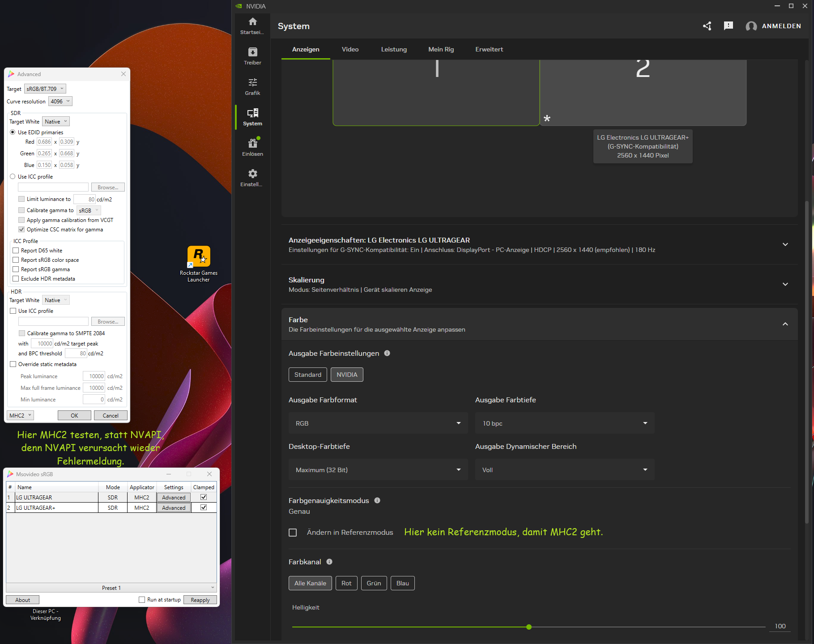This screenshot has height=644, width=814.
Task: Toggle Optimize CSC matrix for gamma
Action: point(21,229)
